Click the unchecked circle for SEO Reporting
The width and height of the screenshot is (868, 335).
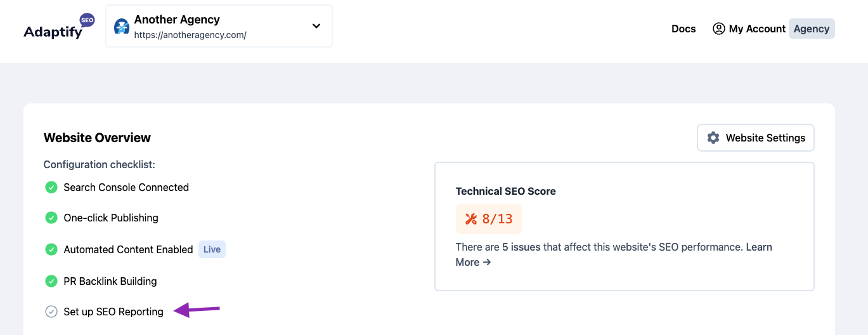[x=51, y=312]
